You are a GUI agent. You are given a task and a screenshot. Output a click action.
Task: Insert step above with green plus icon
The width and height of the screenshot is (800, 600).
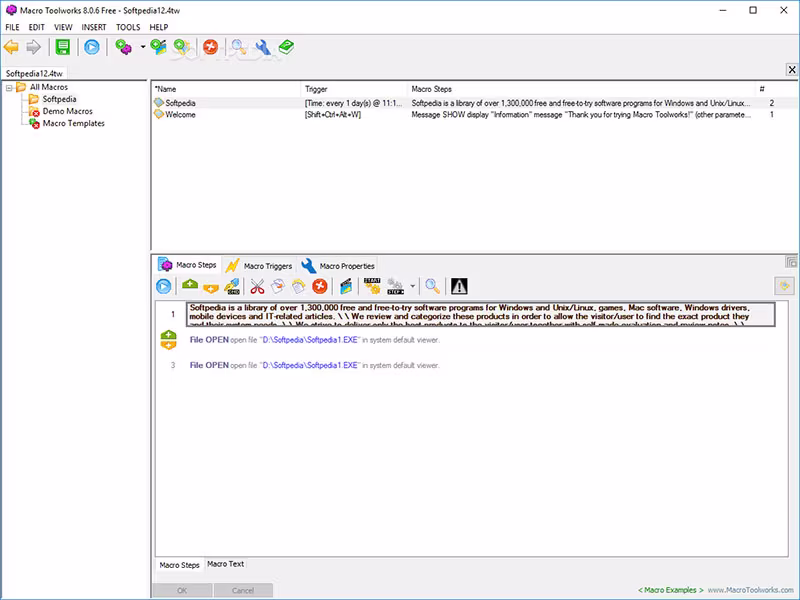190,285
